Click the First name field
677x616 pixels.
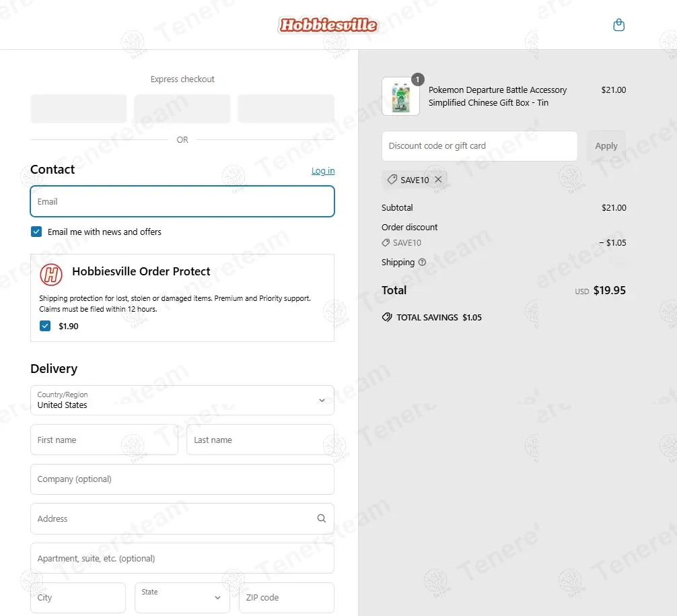[104, 440]
